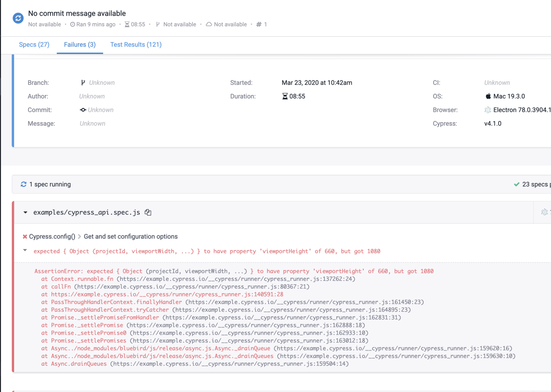Click the at callFn stack trace line

click(x=176, y=287)
